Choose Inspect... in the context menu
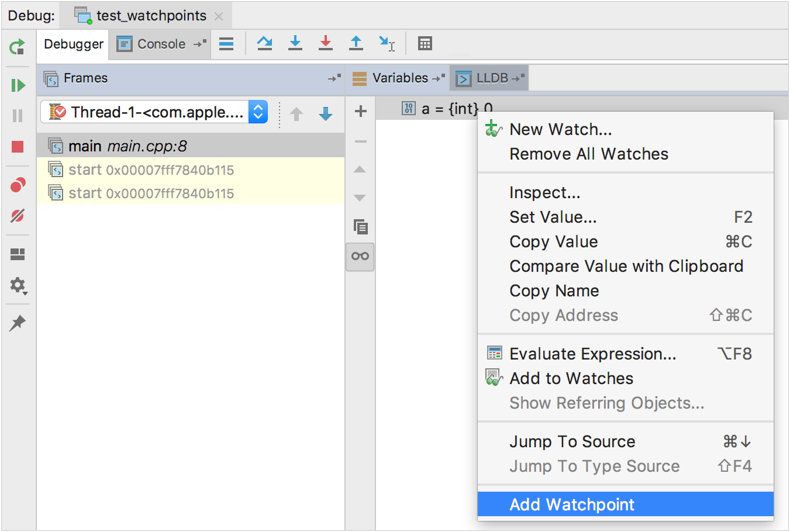 click(626, 192)
